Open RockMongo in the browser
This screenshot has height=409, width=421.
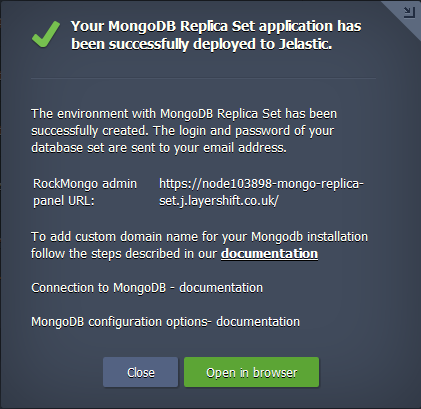pos(251,372)
